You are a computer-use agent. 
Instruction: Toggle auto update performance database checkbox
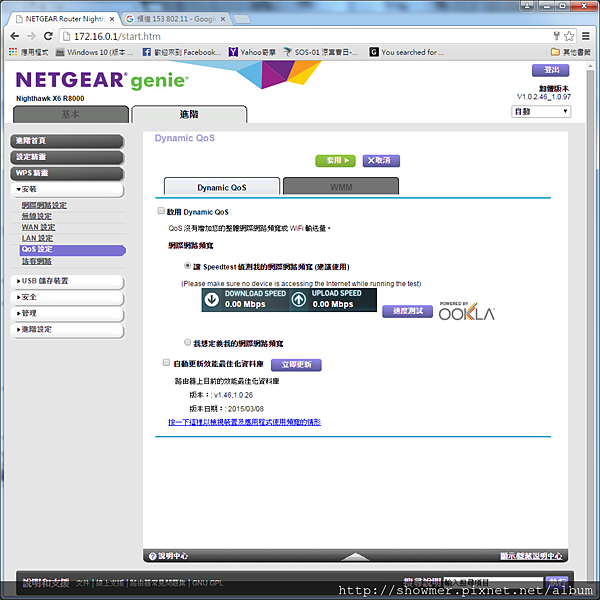pos(166,362)
